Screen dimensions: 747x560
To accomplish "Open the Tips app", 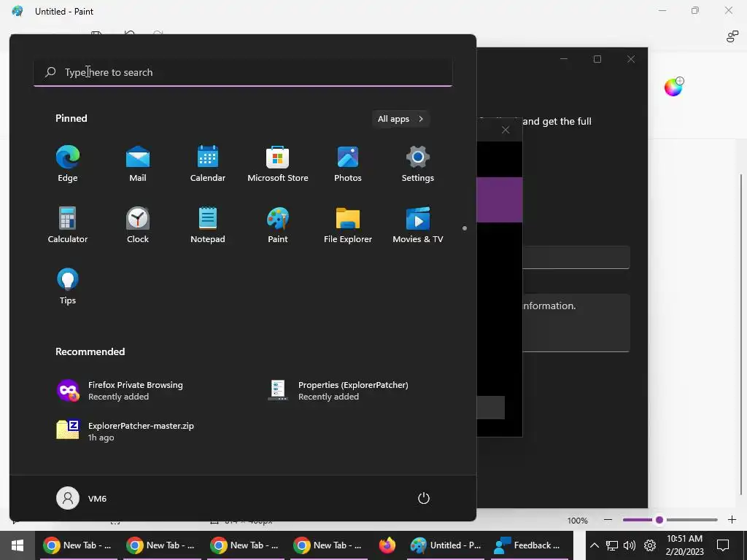I will (x=68, y=287).
